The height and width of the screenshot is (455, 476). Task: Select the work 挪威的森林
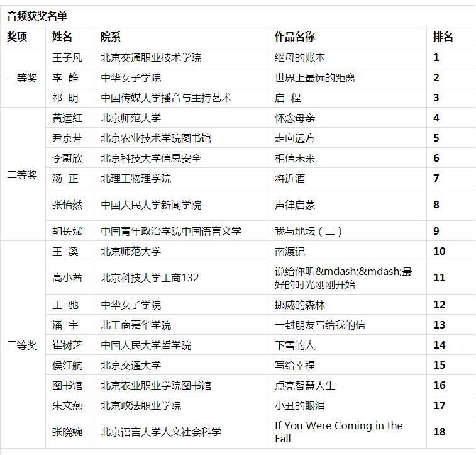(300, 305)
